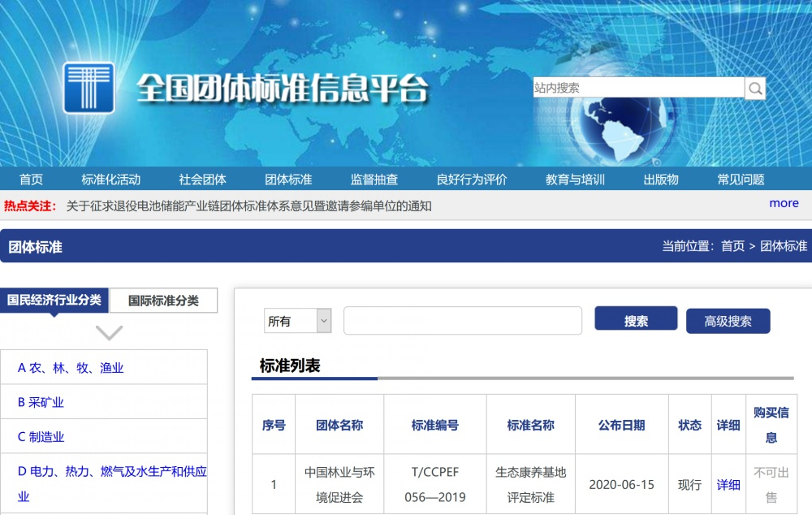The height and width of the screenshot is (515, 812).
Task: Click the 标准名称 column header
Action: (x=531, y=426)
